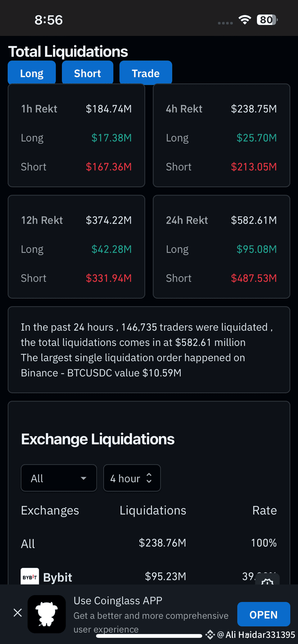Change the 4 hour timeframe selector
This screenshot has height=644, width=298.
click(132, 478)
